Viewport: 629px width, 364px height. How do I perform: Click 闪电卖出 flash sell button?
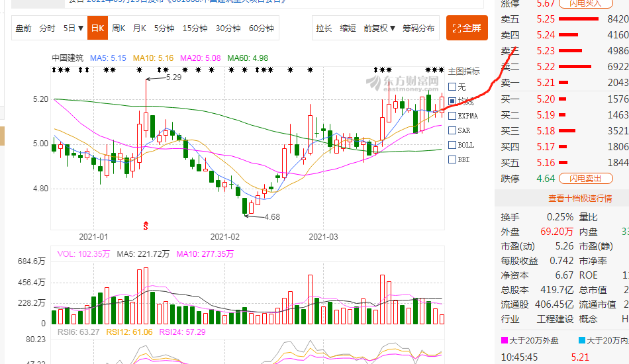(586, 179)
